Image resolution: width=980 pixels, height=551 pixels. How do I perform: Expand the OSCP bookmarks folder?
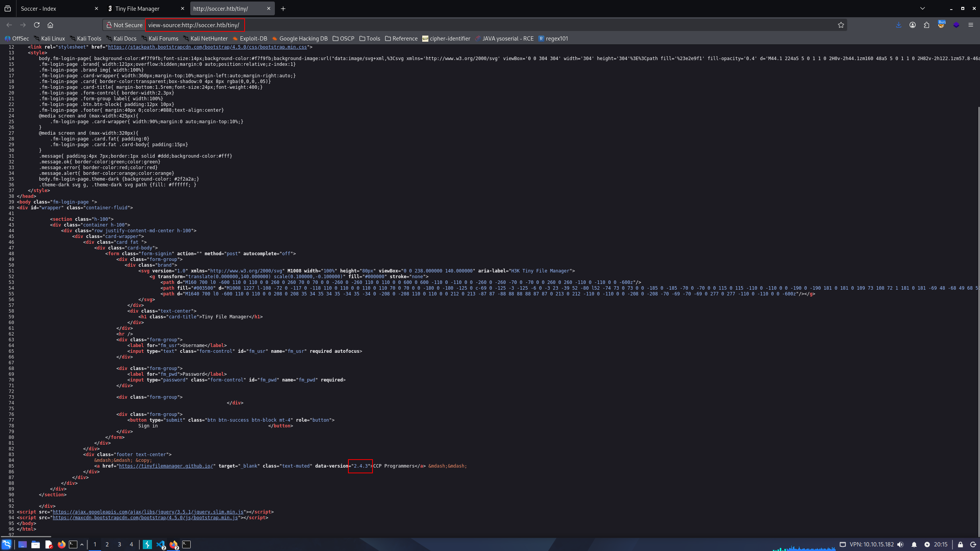pos(343,39)
